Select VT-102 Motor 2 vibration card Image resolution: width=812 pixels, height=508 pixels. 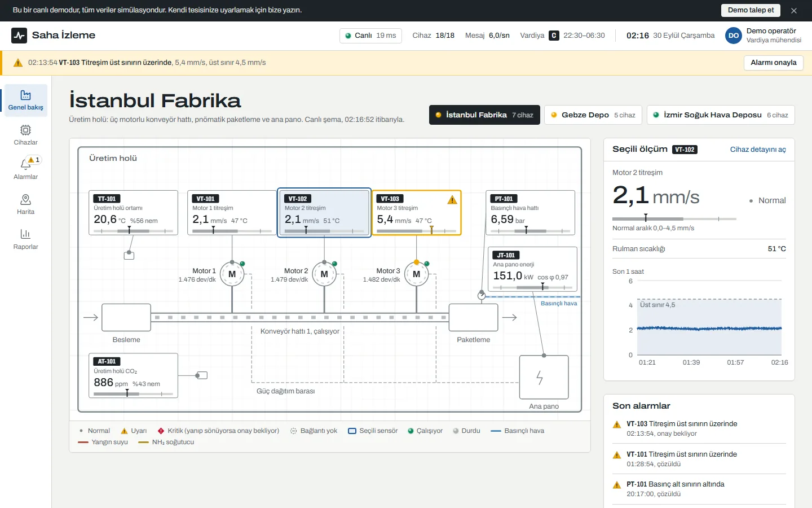click(324, 213)
